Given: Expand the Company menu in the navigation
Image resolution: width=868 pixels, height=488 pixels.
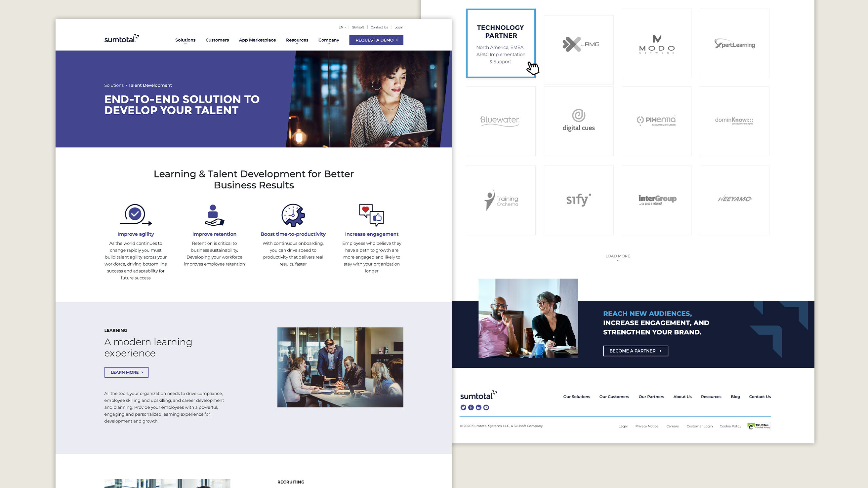Looking at the screenshot, I should (x=329, y=40).
